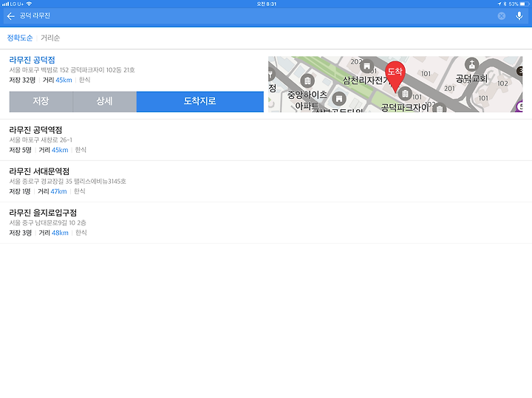Tap the 중앙하이츠 아파트 building icon

tap(307, 80)
